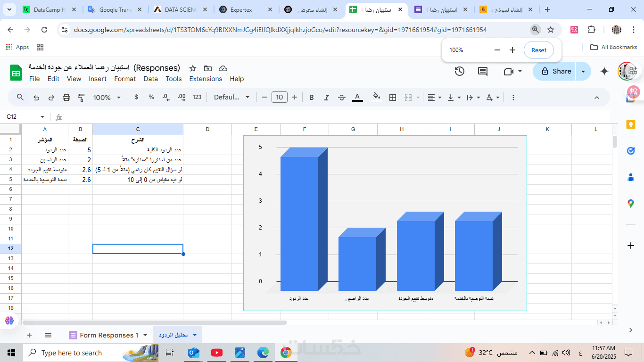
Task: Open the fill color picker
Action: [x=377, y=98]
